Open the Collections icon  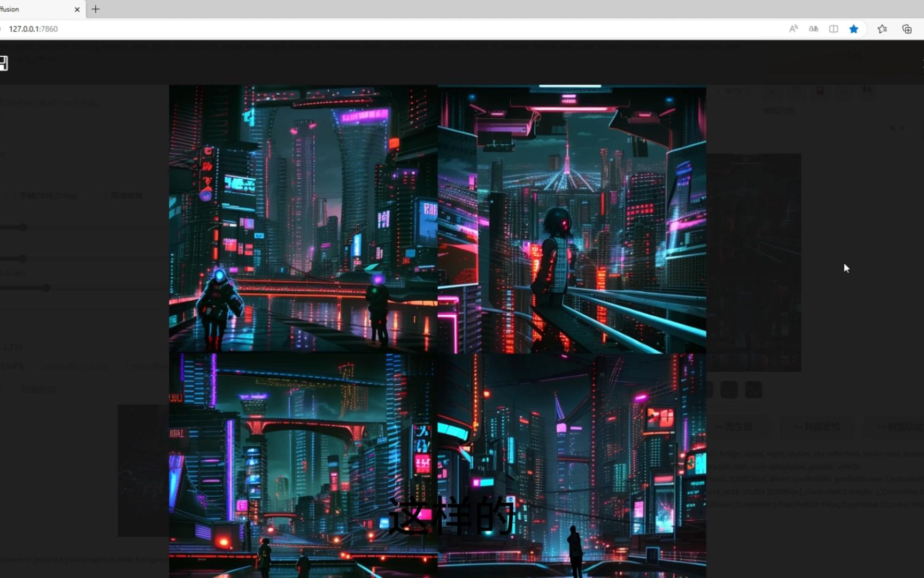click(x=907, y=29)
